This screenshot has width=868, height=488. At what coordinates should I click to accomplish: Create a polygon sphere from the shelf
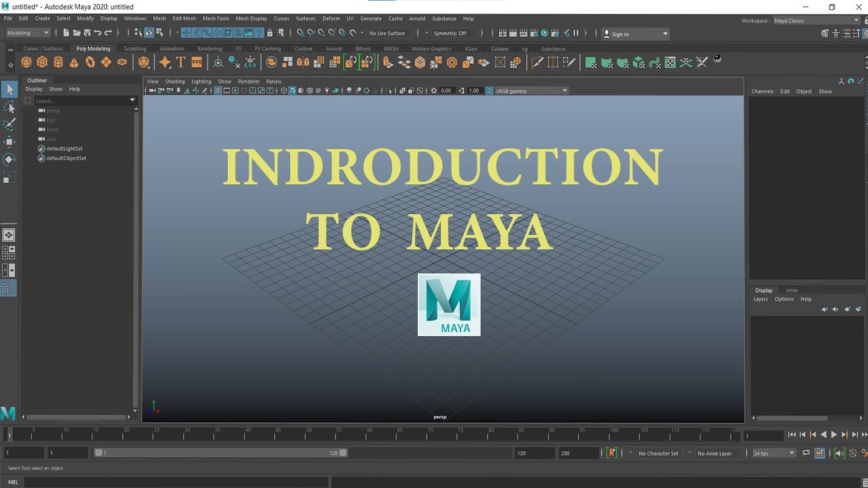coord(26,62)
